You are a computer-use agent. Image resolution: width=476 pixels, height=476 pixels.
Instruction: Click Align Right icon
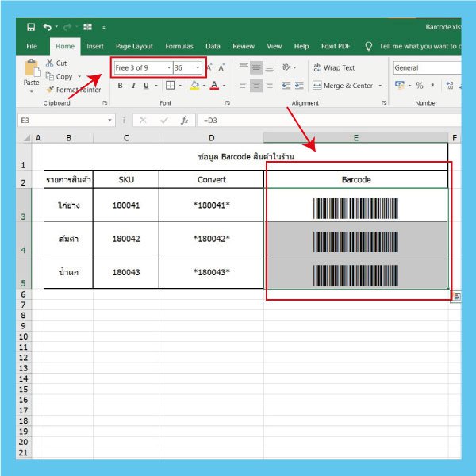(x=269, y=86)
